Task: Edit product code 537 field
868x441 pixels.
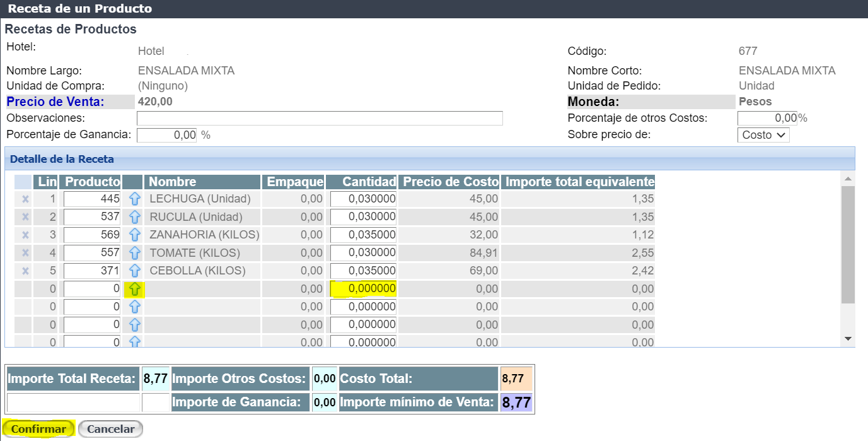Action: click(92, 217)
